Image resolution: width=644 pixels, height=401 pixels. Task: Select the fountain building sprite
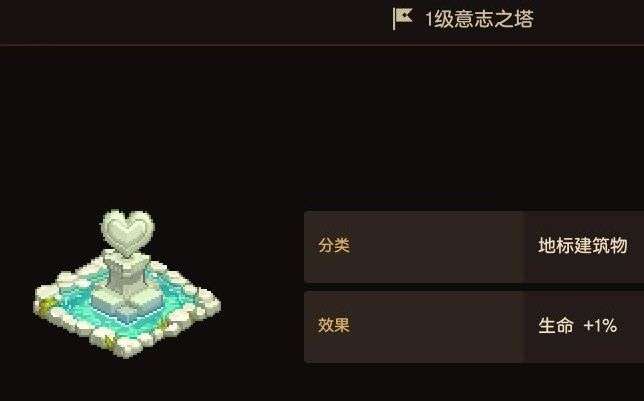(127, 283)
